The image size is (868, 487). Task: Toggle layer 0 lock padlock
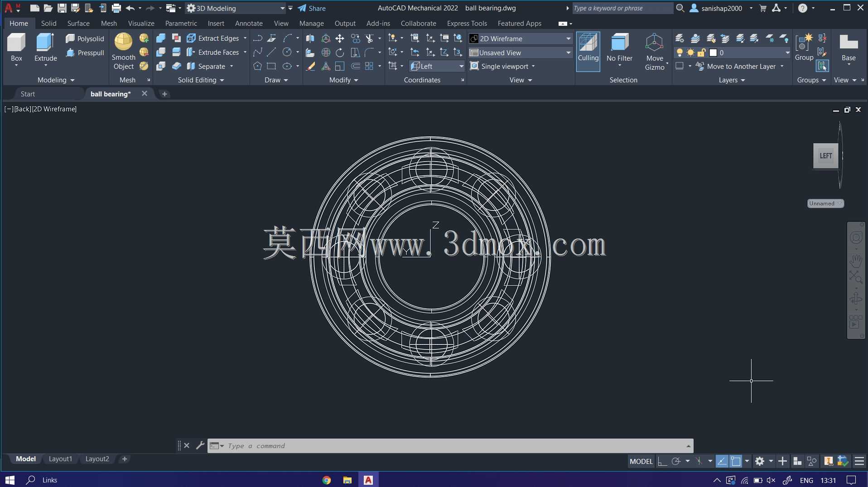coord(701,53)
